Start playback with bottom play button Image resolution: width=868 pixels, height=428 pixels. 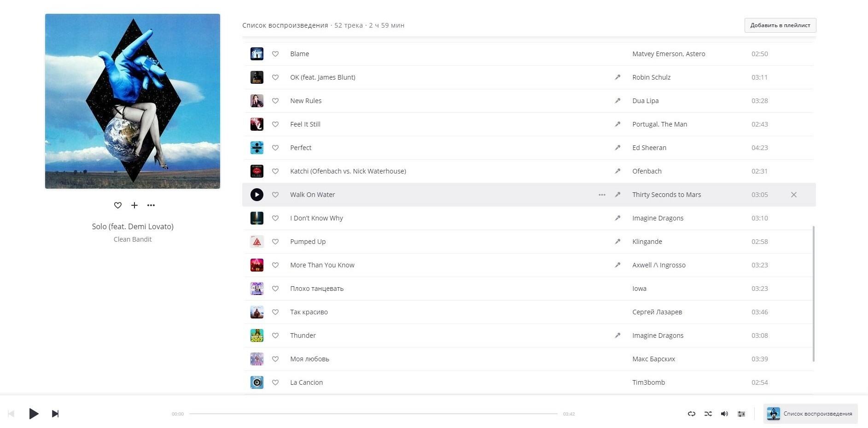coord(34,414)
